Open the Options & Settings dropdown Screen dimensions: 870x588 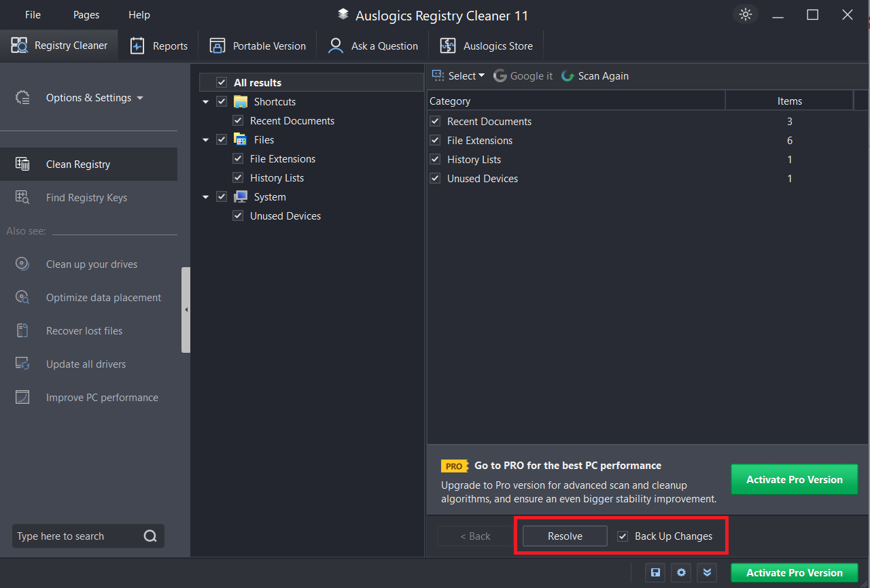(94, 98)
